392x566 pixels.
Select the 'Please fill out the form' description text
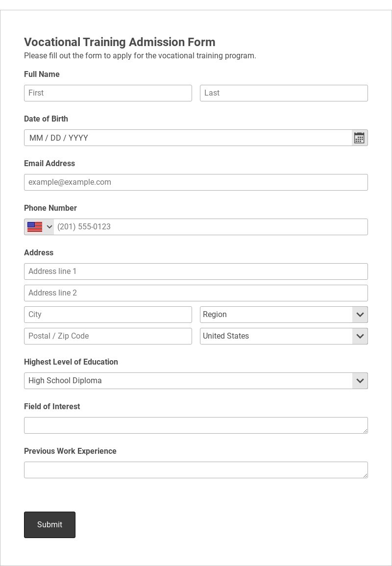tap(140, 55)
